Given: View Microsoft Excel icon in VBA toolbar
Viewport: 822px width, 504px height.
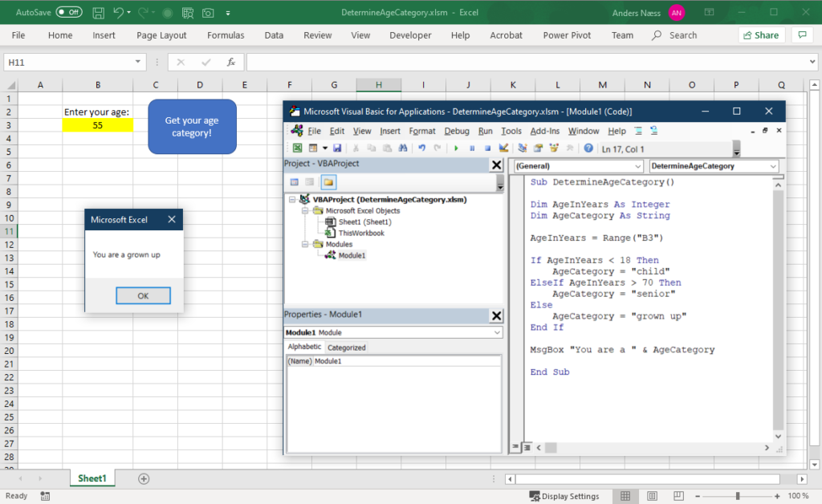Looking at the screenshot, I should click(x=297, y=148).
